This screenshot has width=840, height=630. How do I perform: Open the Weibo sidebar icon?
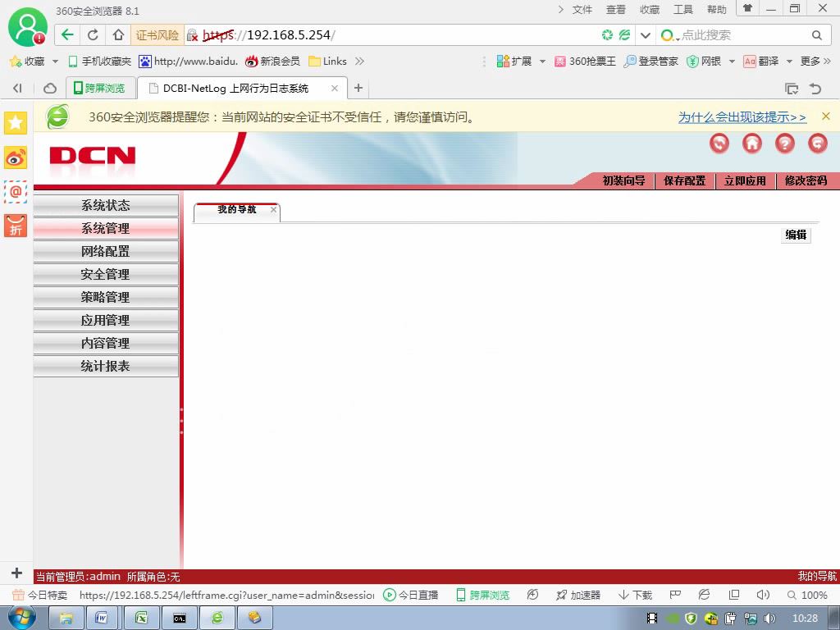click(16, 157)
